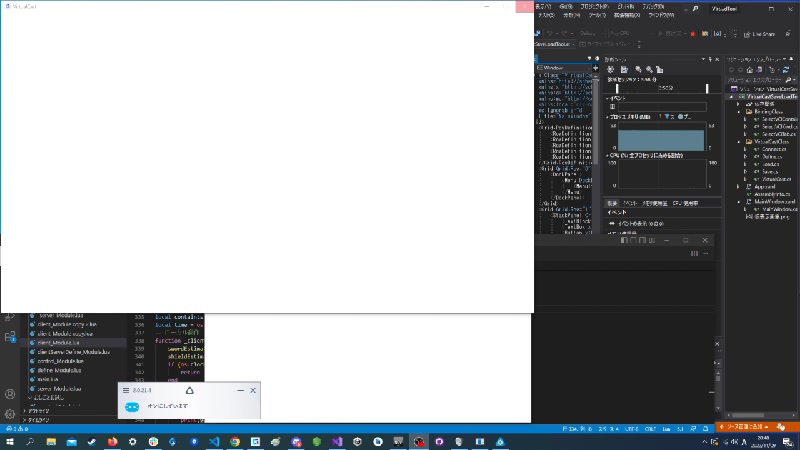Open Windows Start menu

point(10,442)
